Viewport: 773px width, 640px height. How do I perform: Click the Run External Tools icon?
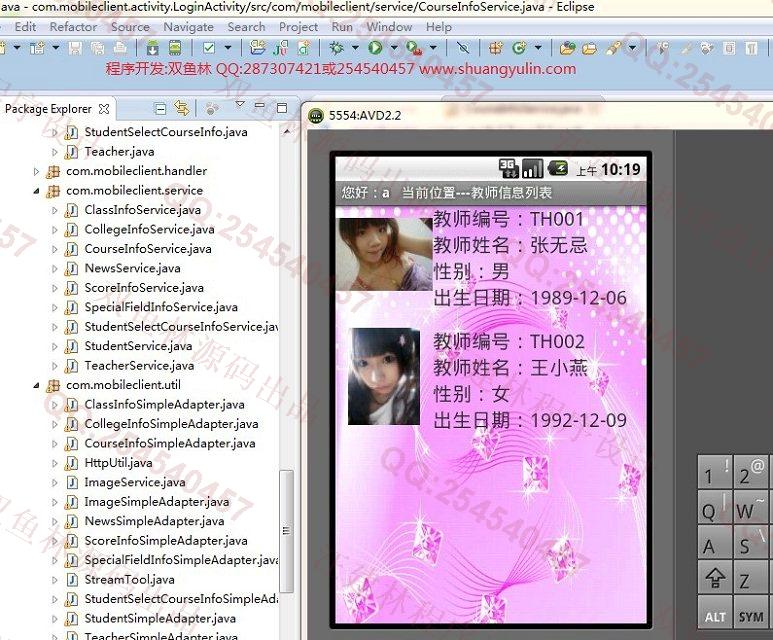[414, 48]
